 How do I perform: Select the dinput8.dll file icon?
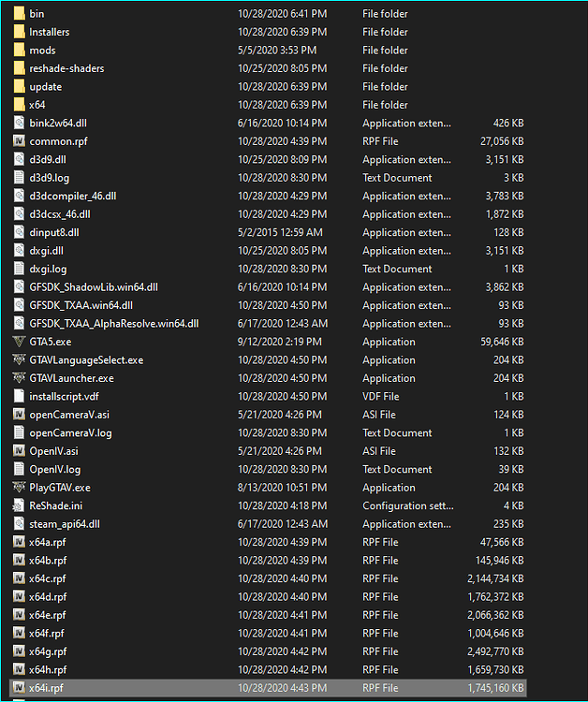point(19,232)
